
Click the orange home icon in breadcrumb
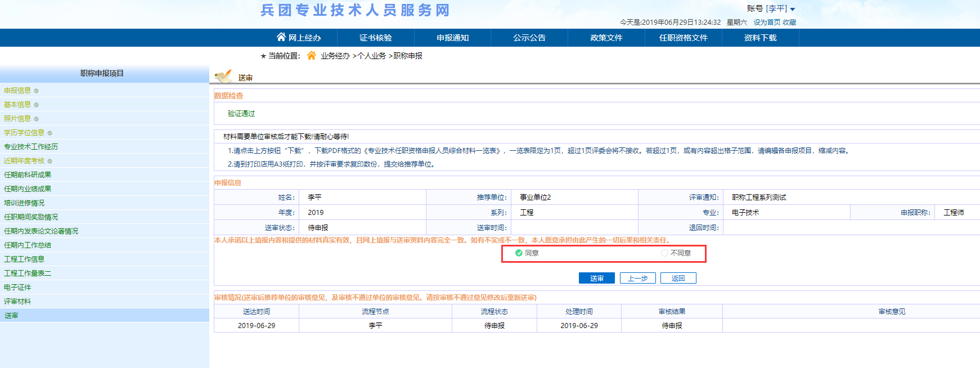click(x=311, y=55)
